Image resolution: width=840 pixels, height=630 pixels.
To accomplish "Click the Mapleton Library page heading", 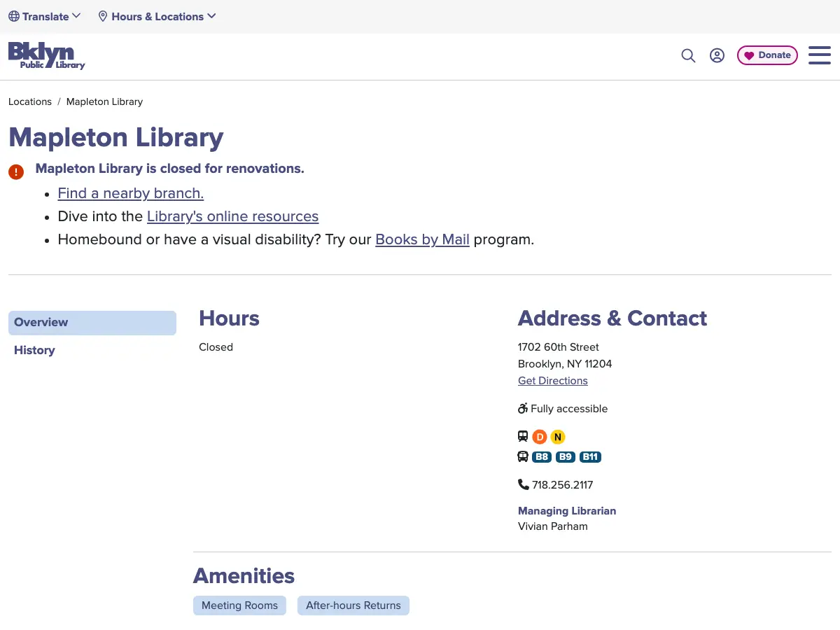I will pyautogui.click(x=116, y=137).
